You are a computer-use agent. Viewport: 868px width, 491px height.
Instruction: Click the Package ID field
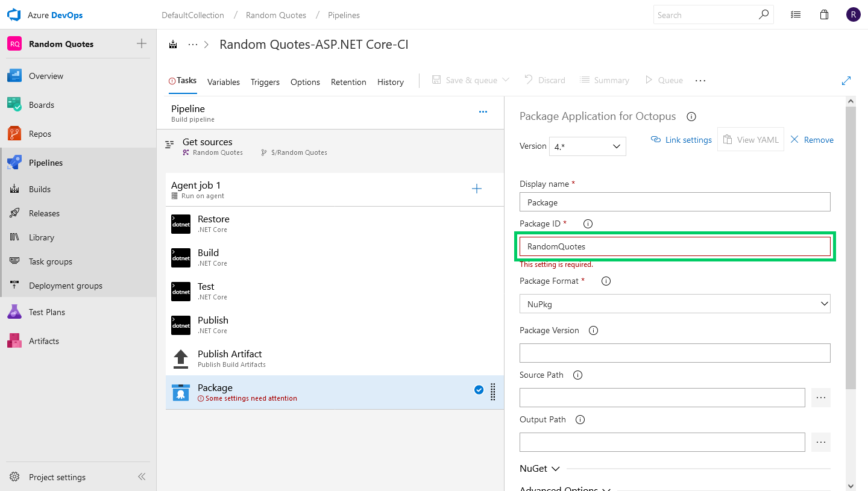coord(675,246)
